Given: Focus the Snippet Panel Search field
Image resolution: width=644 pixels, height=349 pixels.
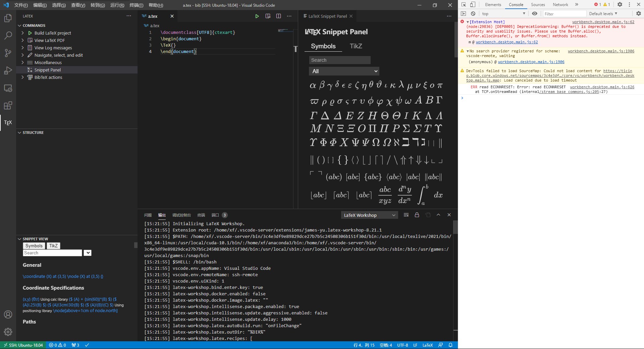Looking at the screenshot, I should (340, 60).
